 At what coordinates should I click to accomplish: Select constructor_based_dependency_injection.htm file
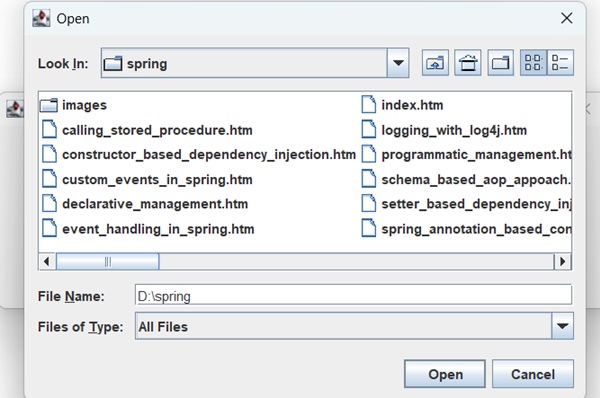[x=199, y=155]
